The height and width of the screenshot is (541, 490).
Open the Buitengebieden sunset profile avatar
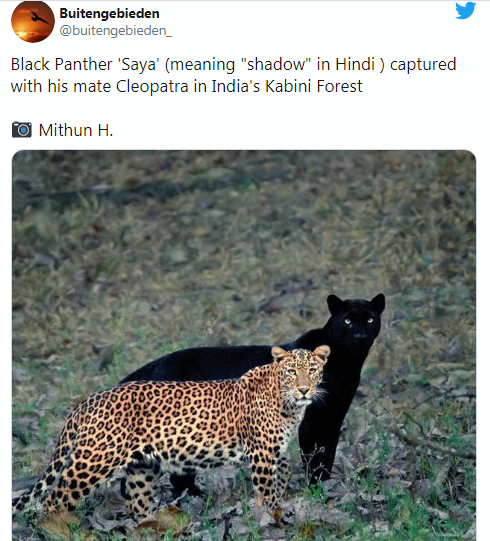[x=33, y=22]
